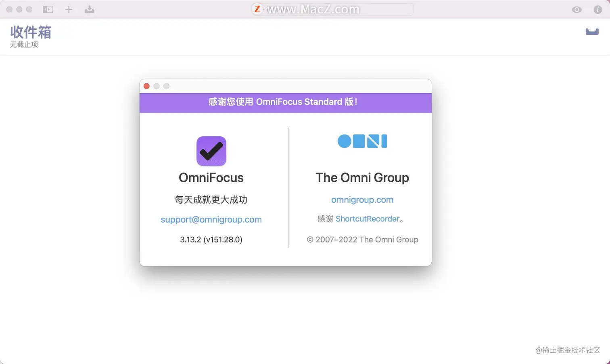The height and width of the screenshot is (364, 610).
Task: Visit the omnigroup.com website link
Action: [x=362, y=200]
